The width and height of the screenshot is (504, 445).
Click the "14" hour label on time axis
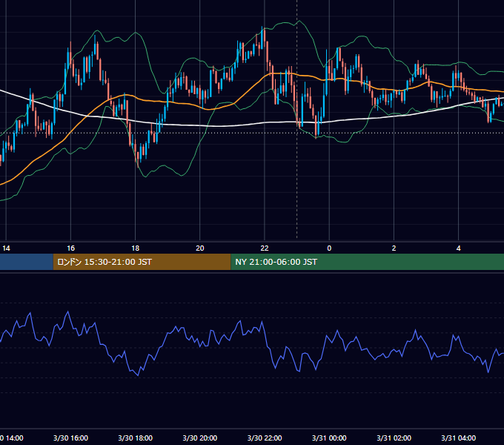click(6, 248)
